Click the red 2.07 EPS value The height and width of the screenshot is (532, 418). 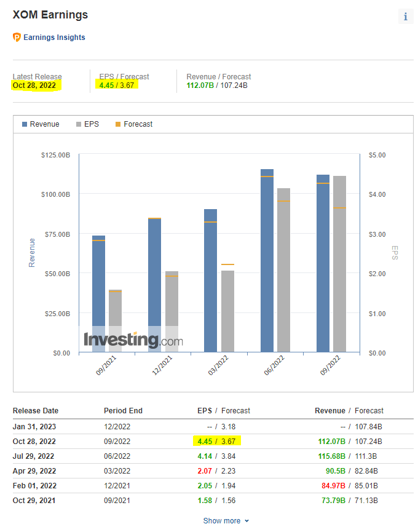point(205,471)
